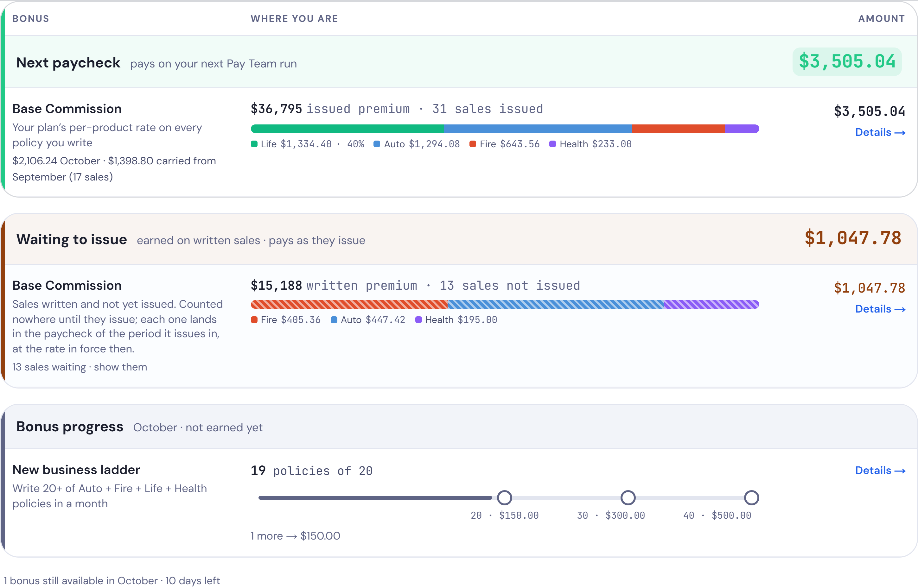
Task: Click "19 policies of 20" text
Action: coord(312,471)
